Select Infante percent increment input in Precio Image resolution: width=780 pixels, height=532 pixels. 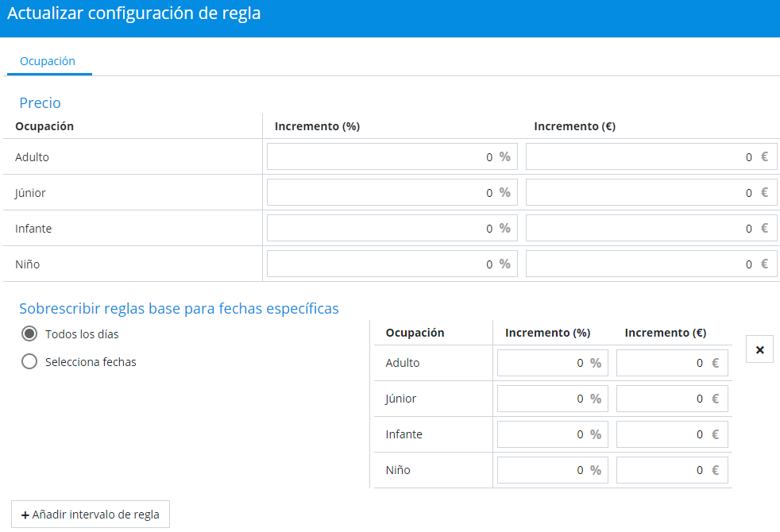pos(381,229)
